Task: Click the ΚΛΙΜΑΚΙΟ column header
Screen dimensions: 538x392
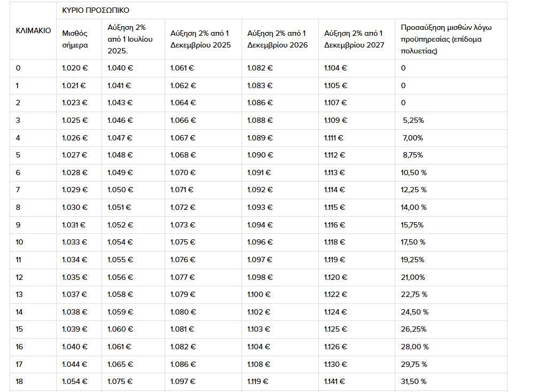Action: [33, 30]
